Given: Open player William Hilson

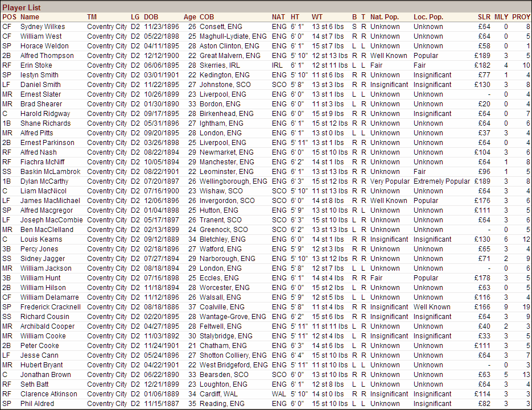Looking at the screenshot, I should pos(43,288).
